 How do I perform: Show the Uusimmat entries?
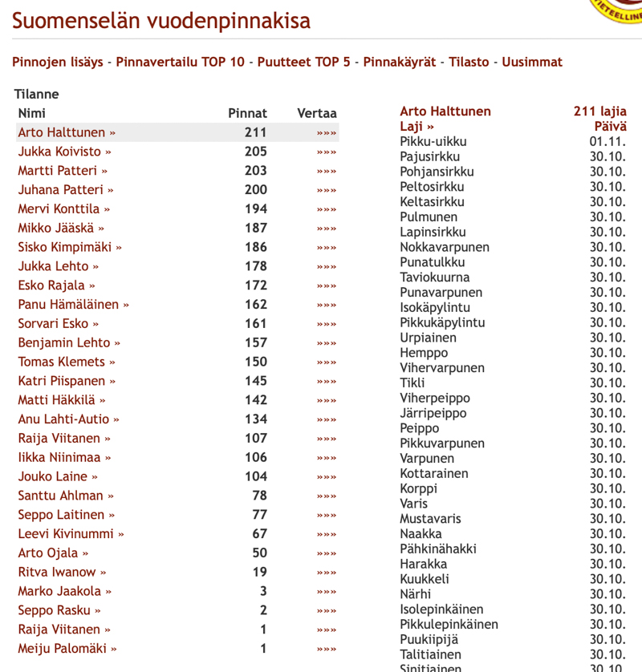point(532,62)
